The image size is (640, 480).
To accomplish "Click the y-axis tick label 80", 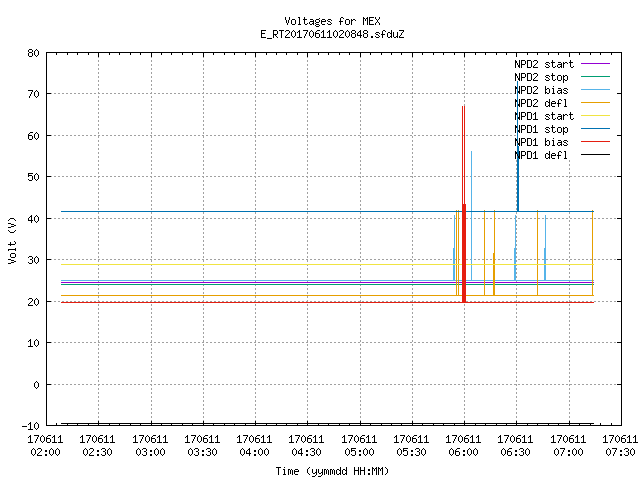I will [x=33, y=53].
